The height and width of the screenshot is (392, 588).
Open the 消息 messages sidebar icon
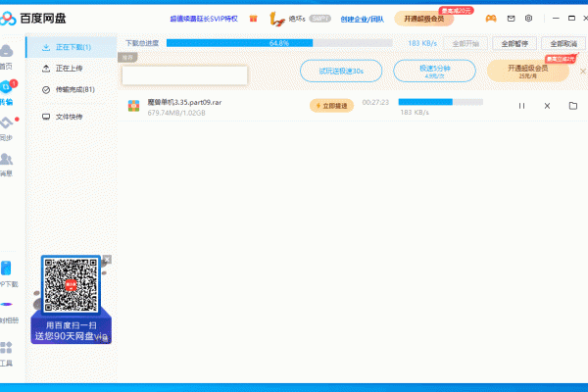[7, 159]
